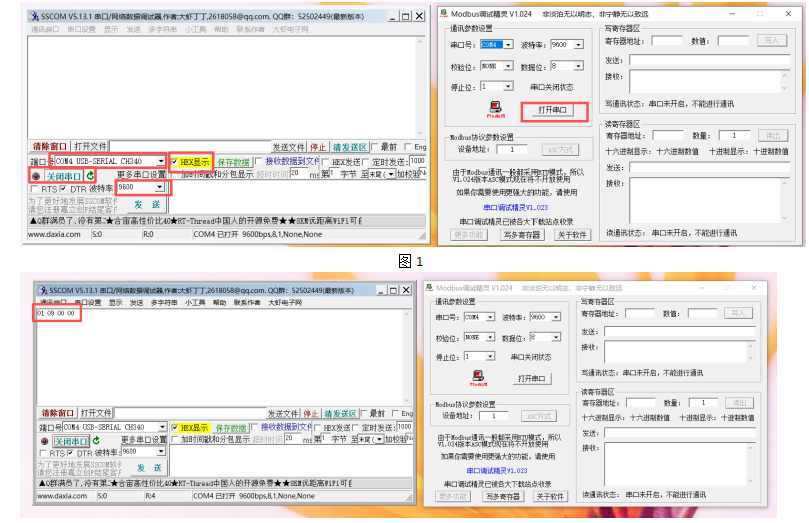This screenshot has height=523, width=809.
Task: Click the red record indicator in upper SSCOM window
Action: click(36, 176)
